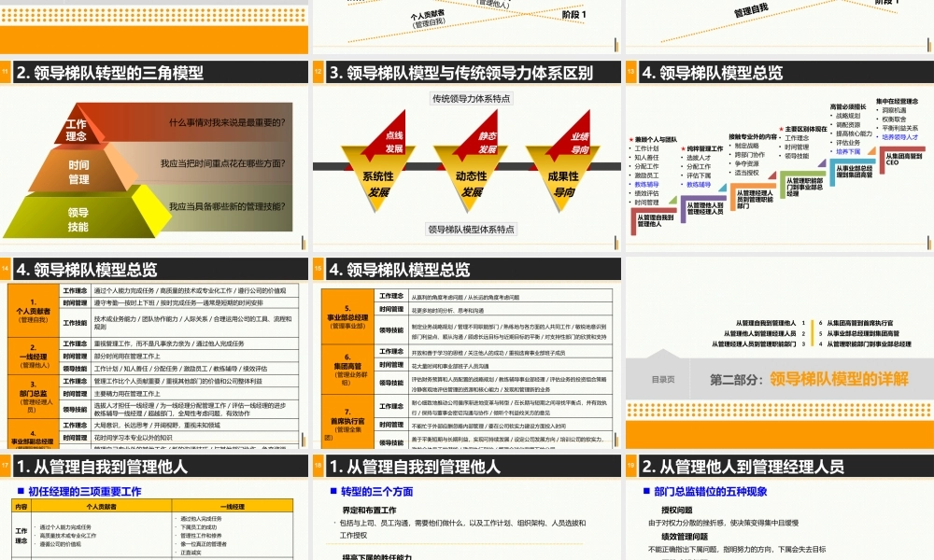Click the 从管理自我到管理他人 staircase step

click(x=656, y=221)
